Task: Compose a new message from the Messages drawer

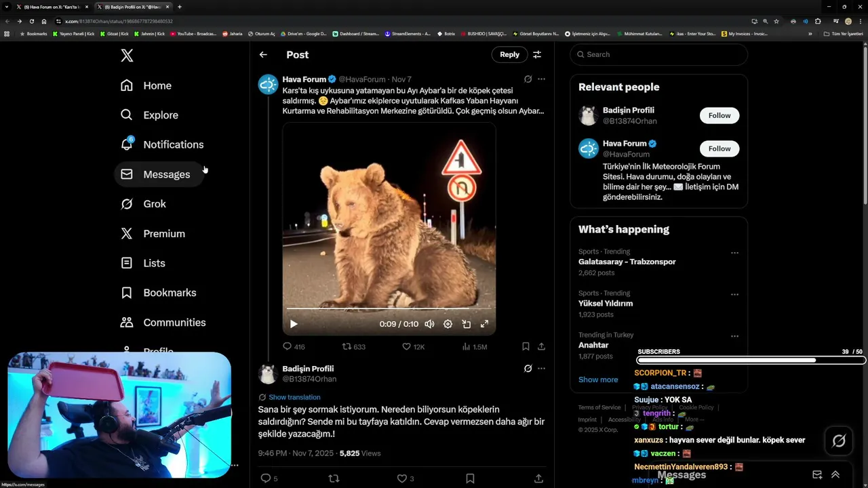Action: pyautogui.click(x=817, y=475)
